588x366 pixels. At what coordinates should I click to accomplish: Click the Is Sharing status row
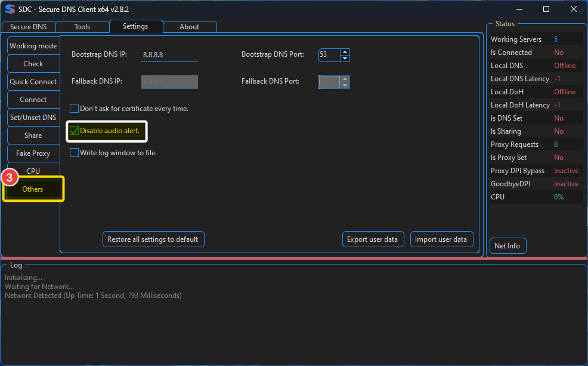[x=536, y=131]
